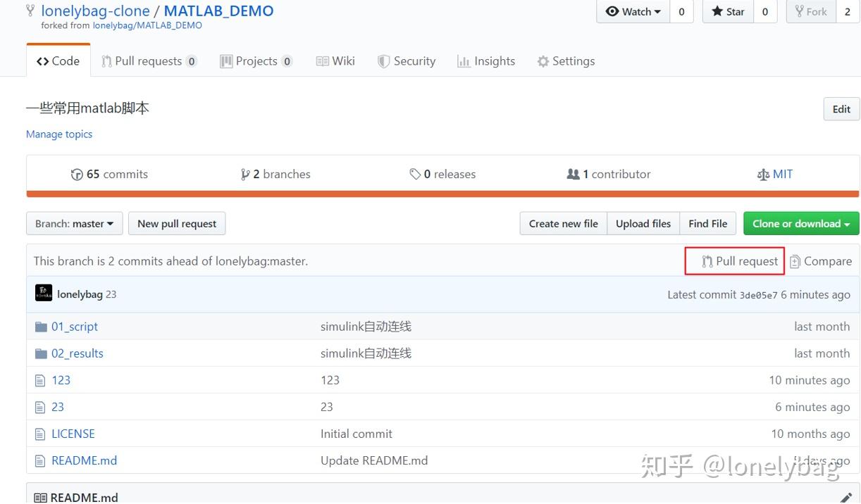Open the Manage topics link
Image resolution: width=861 pixels, height=504 pixels.
58,134
